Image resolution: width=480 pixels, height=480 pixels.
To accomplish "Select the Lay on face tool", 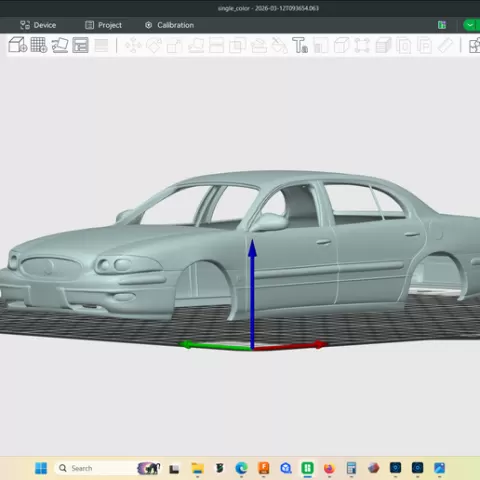I will [x=196, y=45].
